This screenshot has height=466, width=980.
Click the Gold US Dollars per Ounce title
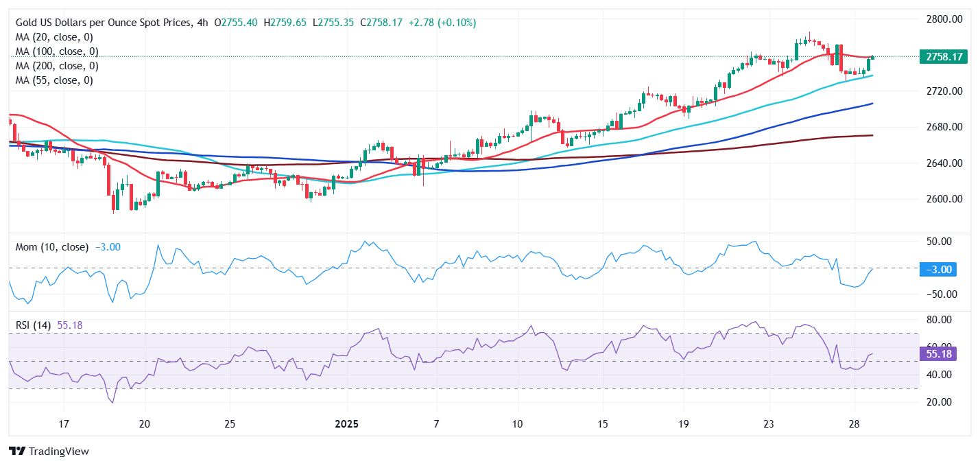(103, 23)
